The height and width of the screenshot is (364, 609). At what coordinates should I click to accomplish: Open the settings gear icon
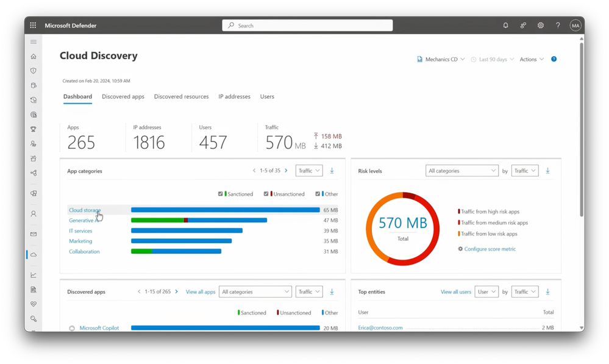(x=540, y=25)
